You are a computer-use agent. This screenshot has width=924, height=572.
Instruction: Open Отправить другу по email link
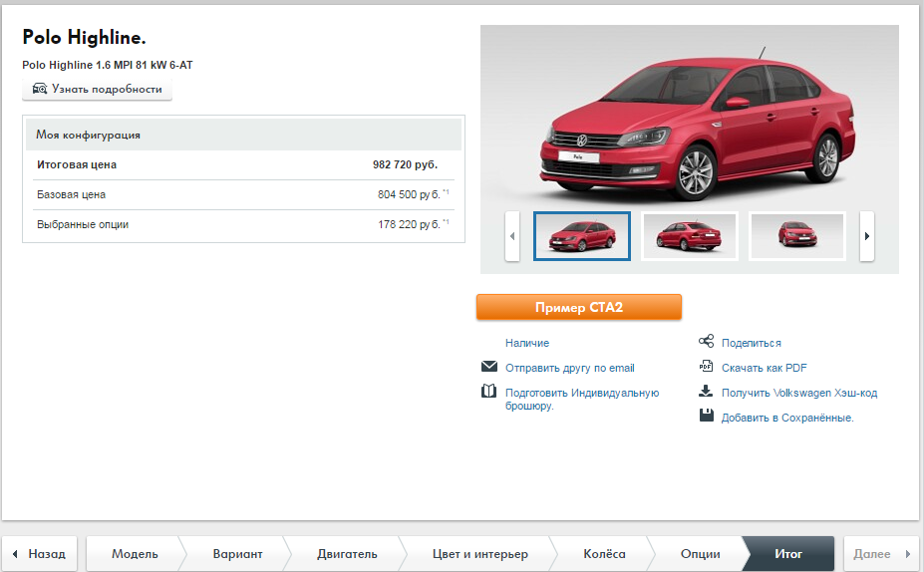coord(570,368)
